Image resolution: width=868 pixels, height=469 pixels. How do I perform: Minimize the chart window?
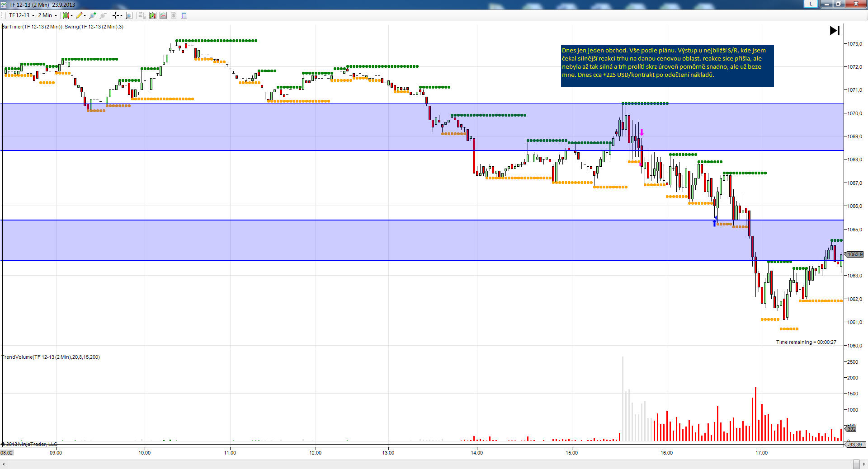click(827, 4)
